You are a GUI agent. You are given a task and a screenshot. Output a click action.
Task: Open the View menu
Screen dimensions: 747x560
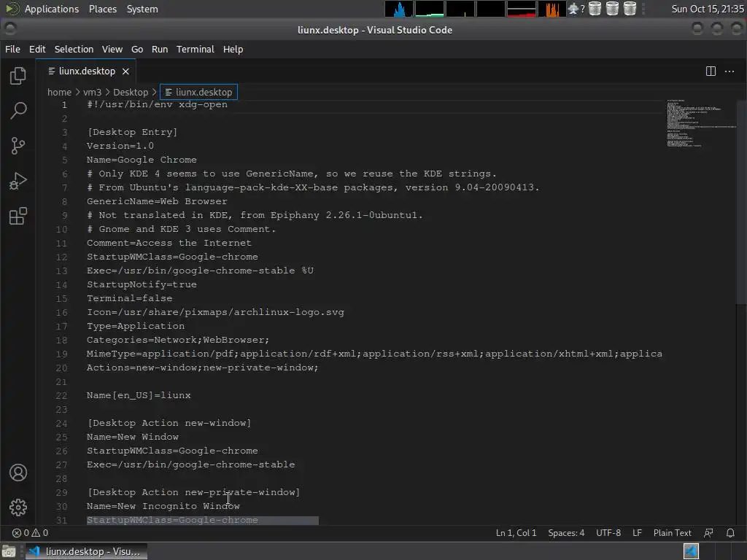click(x=112, y=49)
